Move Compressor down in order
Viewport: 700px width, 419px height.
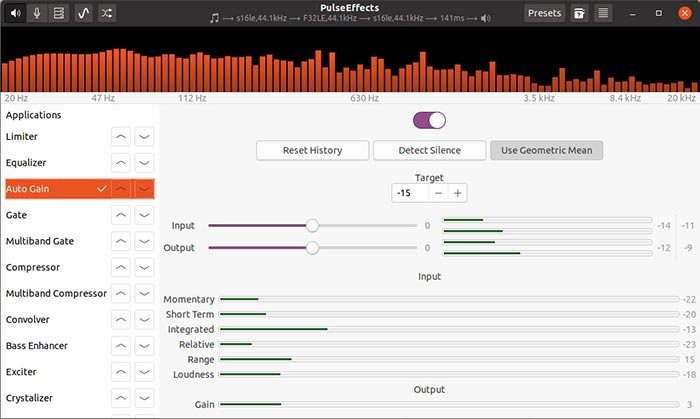point(144,267)
